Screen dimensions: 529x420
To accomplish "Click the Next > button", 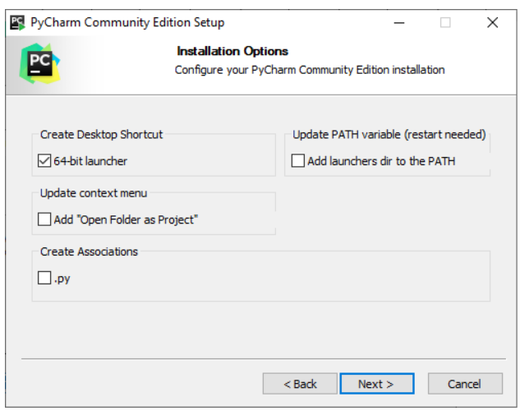I will coord(377,384).
